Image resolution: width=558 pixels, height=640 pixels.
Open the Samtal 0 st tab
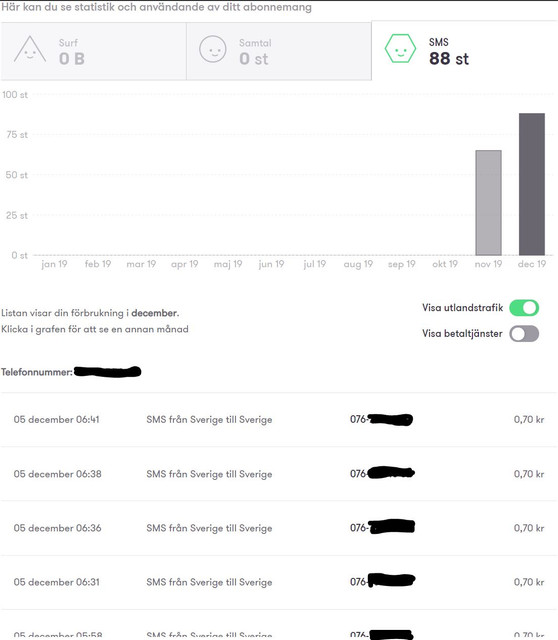coord(279,51)
